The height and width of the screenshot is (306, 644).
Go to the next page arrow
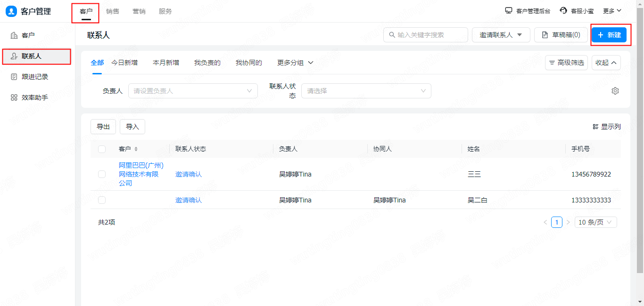coord(568,222)
